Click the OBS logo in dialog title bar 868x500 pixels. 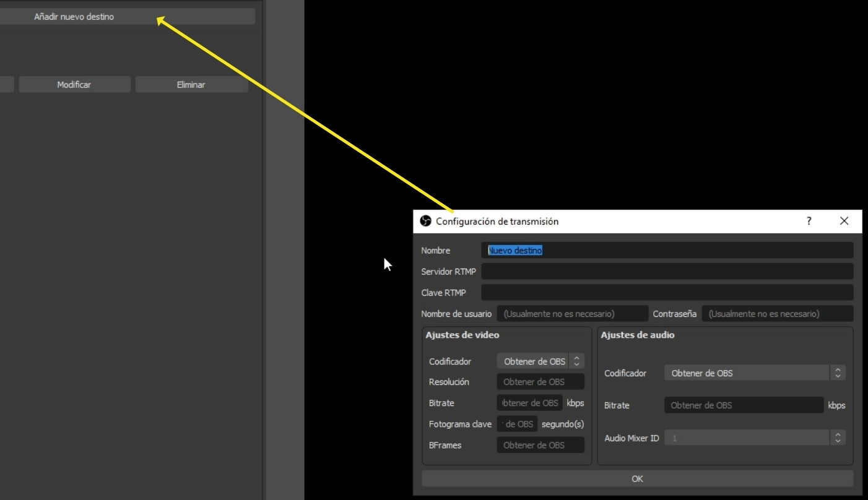[x=427, y=221]
